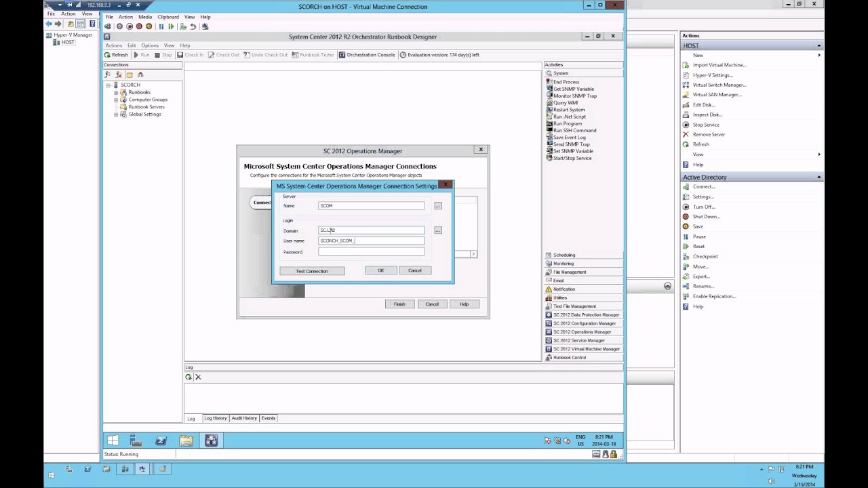Click the Refresh toolbar icon in Runbook Designer

click(x=107, y=55)
